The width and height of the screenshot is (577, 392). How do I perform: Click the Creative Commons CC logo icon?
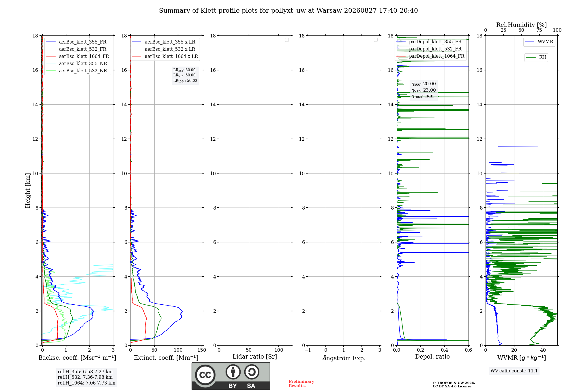click(x=205, y=375)
